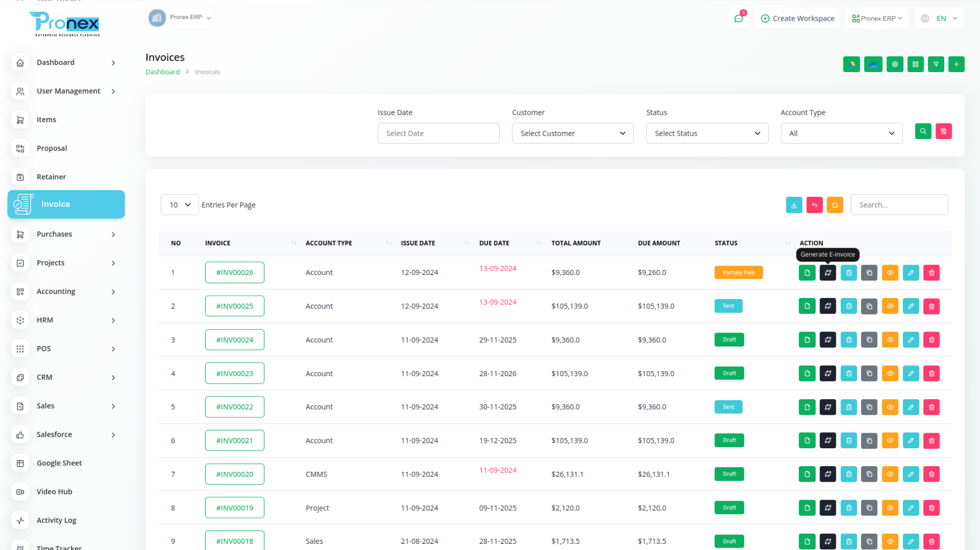Click the Partialy Paid status badge
This screenshot has width=980, height=550.
(738, 273)
